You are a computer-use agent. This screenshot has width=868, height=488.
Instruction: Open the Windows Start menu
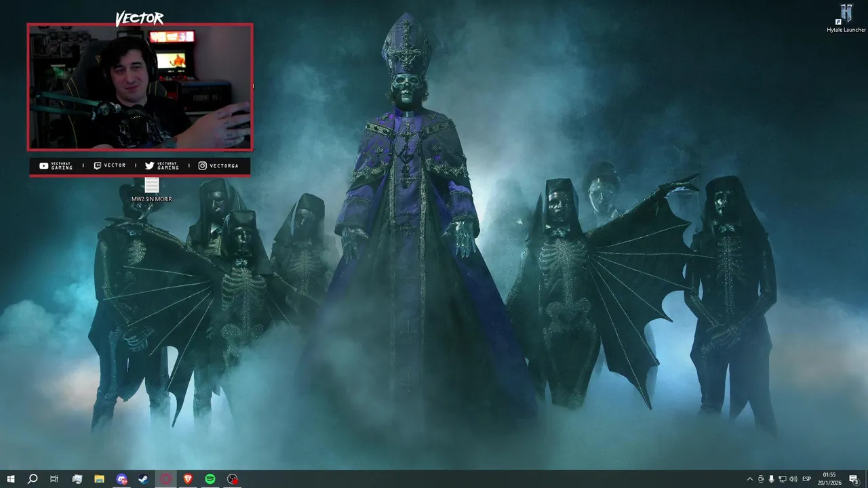11,479
